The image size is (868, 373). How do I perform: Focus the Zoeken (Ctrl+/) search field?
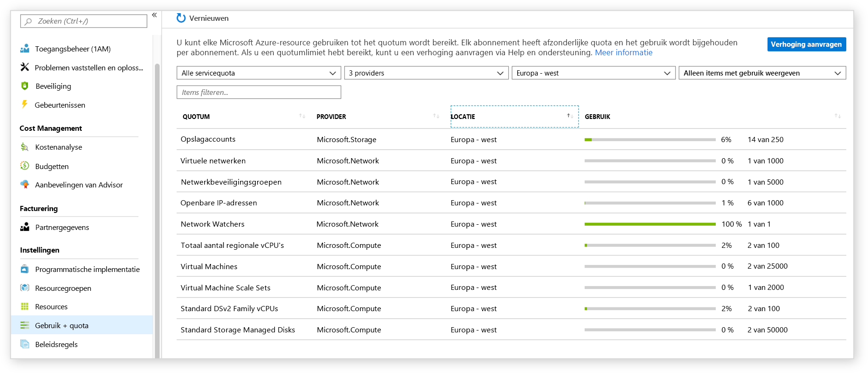point(84,21)
